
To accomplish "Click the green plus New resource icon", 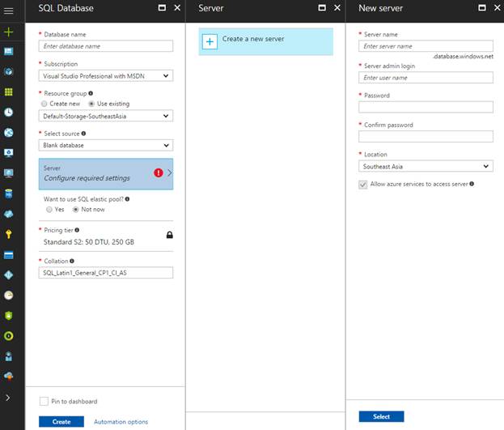I will [9, 32].
